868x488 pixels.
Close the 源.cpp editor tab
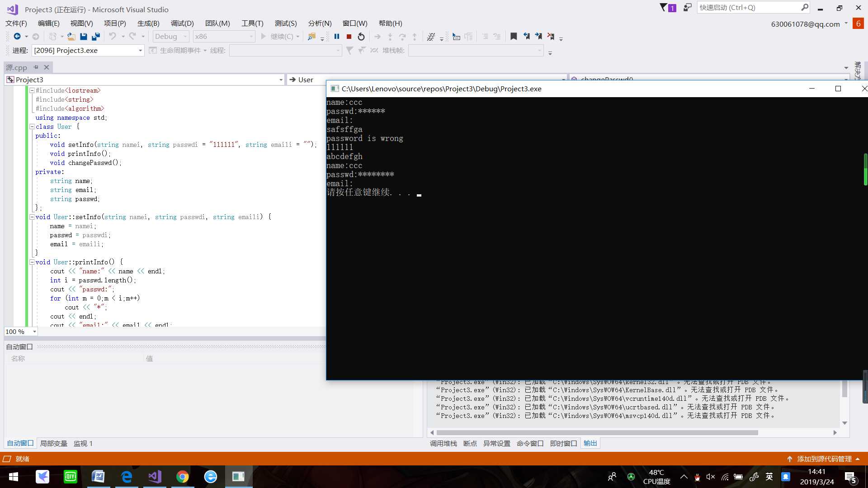[x=46, y=67]
